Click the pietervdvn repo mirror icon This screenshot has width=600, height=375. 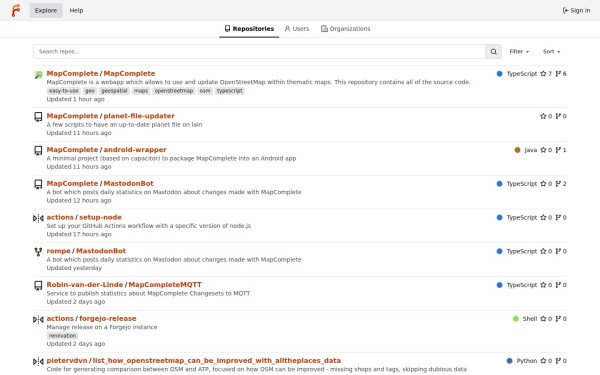[38, 361]
